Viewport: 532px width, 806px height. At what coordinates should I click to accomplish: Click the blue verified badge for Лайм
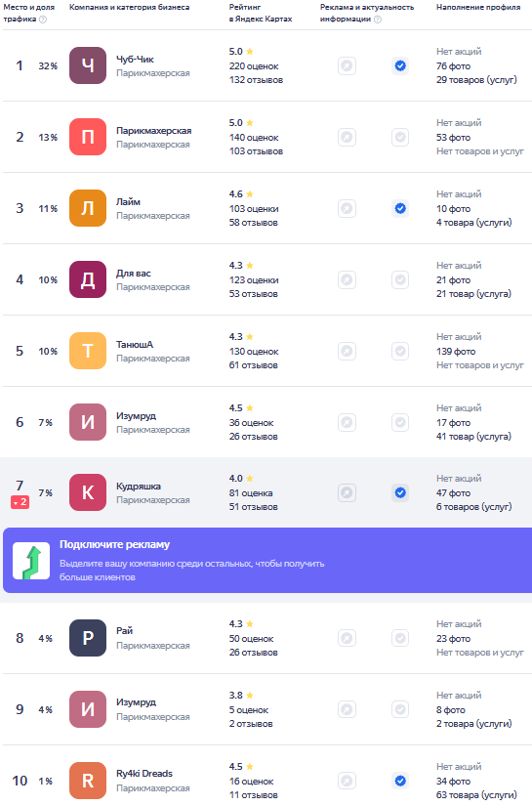point(400,208)
